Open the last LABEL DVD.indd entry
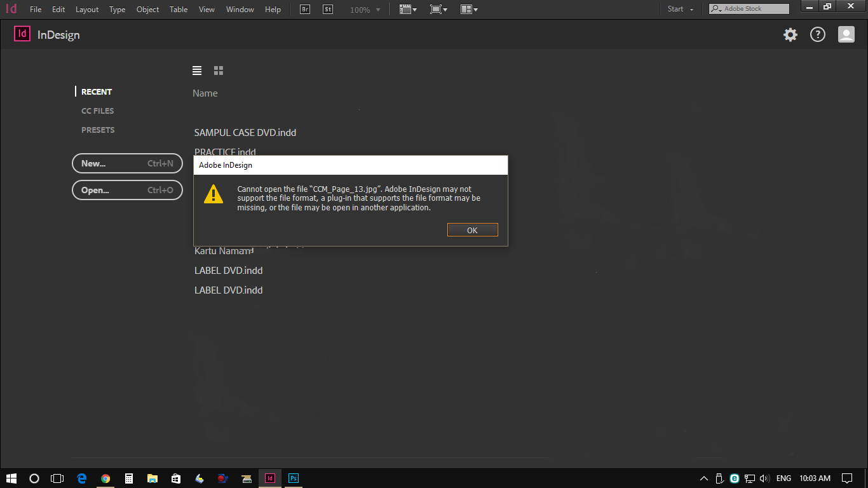This screenshot has height=488, width=868. [229, 290]
